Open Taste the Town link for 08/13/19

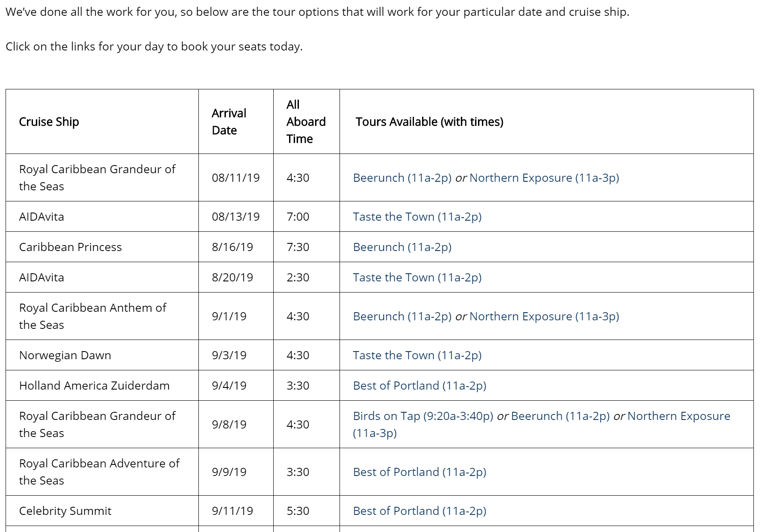point(417,216)
